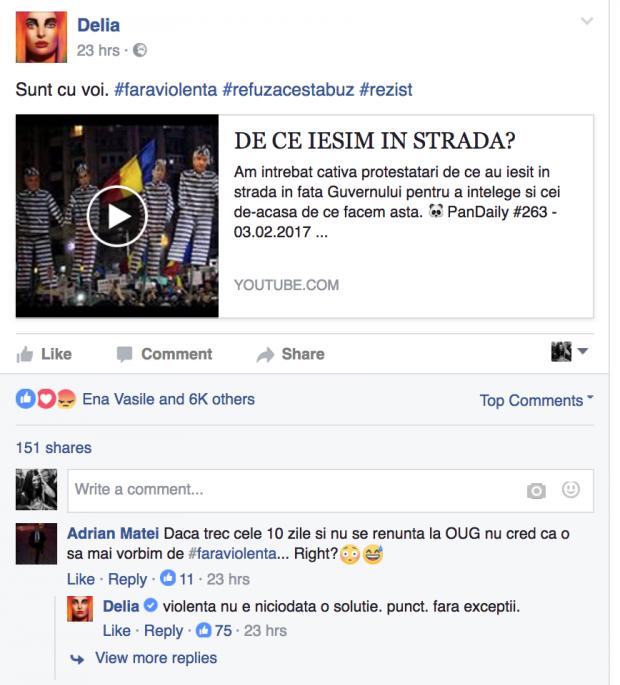Open the emoji smiley picker in comment box
The width and height of the screenshot is (620, 685).
(571, 490)
